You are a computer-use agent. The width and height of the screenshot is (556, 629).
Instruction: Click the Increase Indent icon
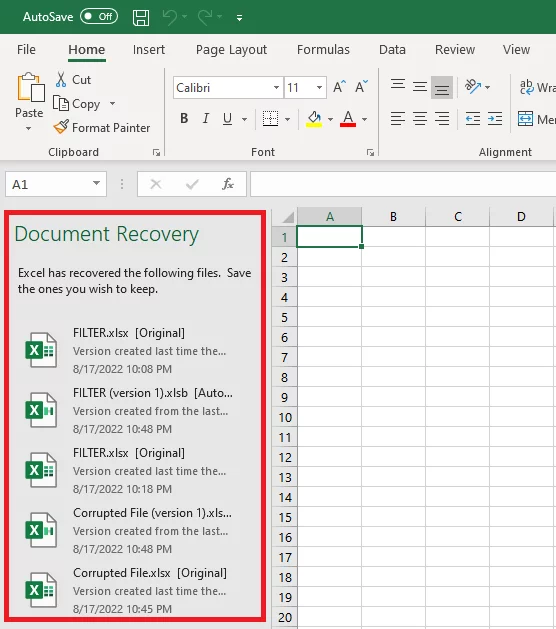click(495, 118)
